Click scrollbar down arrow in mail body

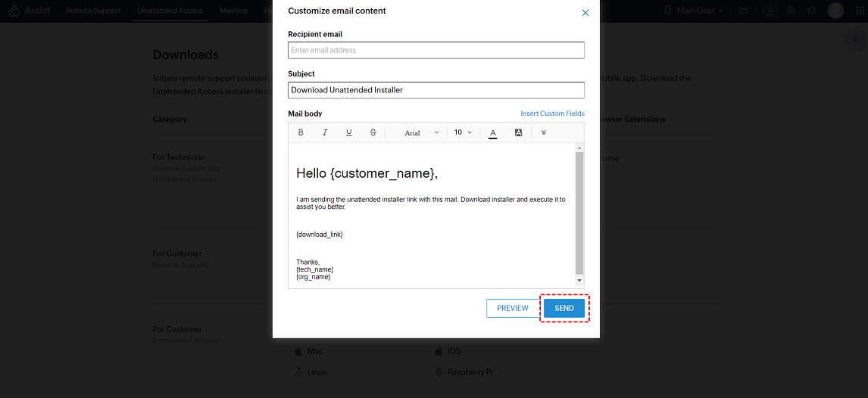click(579, 281)
